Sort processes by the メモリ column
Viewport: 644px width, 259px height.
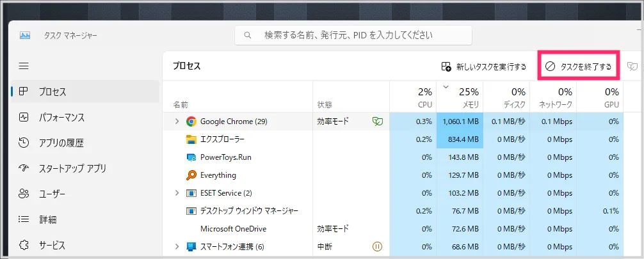point(460,97)
